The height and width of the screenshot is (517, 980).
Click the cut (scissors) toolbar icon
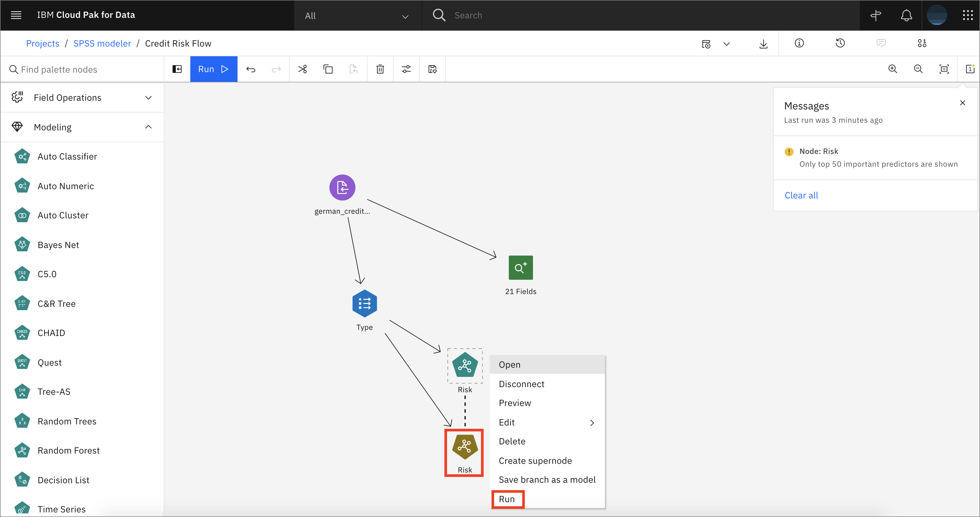coord(302,69)
